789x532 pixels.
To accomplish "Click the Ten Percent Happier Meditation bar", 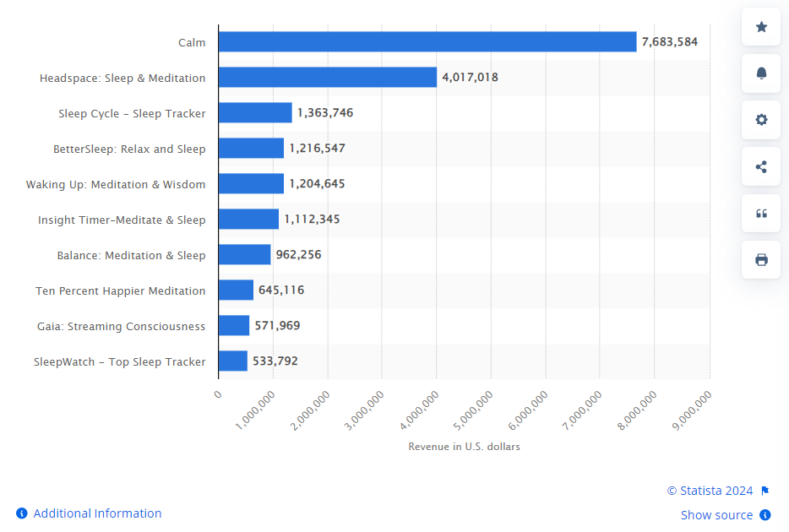I will coord(236,290).
